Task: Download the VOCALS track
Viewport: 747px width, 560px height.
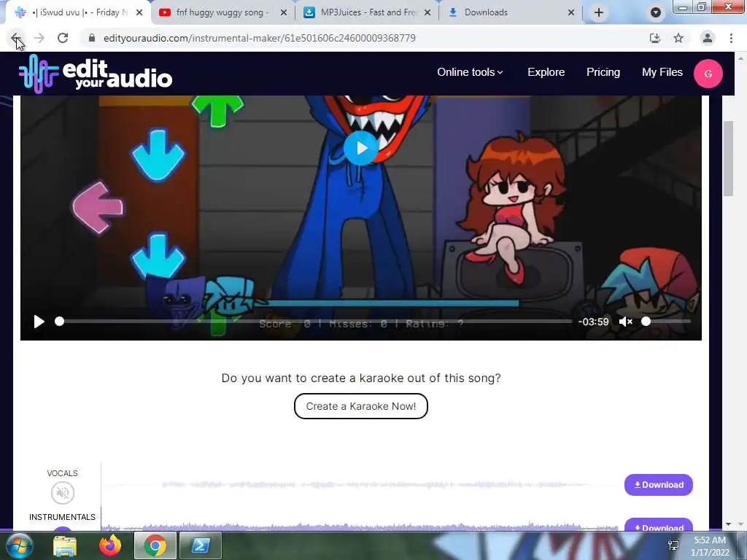Action: pos(659,485)
